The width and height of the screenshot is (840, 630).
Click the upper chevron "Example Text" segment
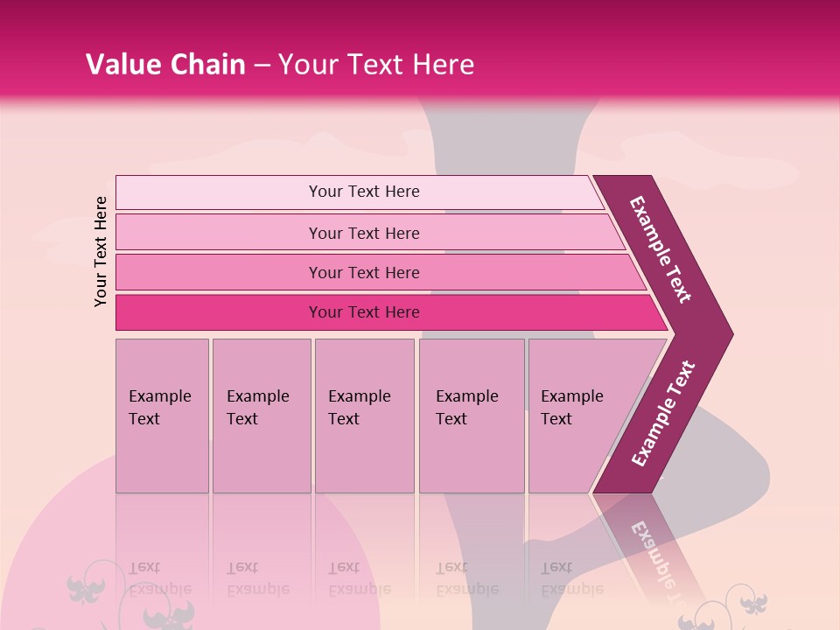point(662,249)
